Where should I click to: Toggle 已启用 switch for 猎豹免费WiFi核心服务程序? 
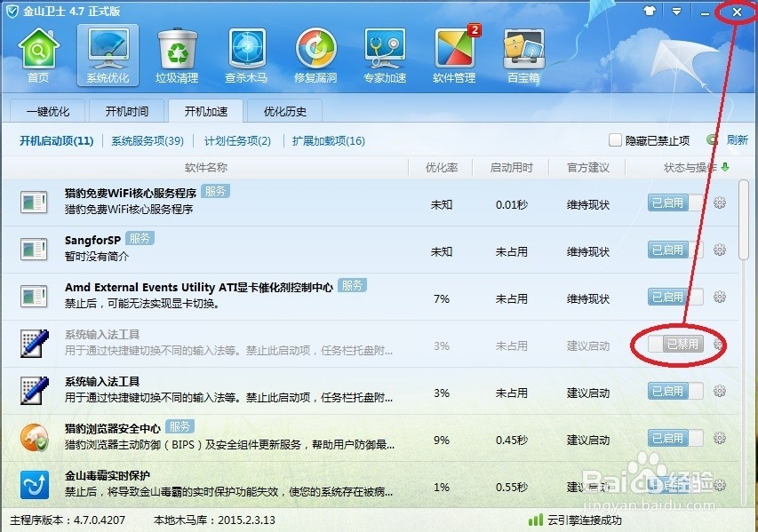click(x=675, y=202)
